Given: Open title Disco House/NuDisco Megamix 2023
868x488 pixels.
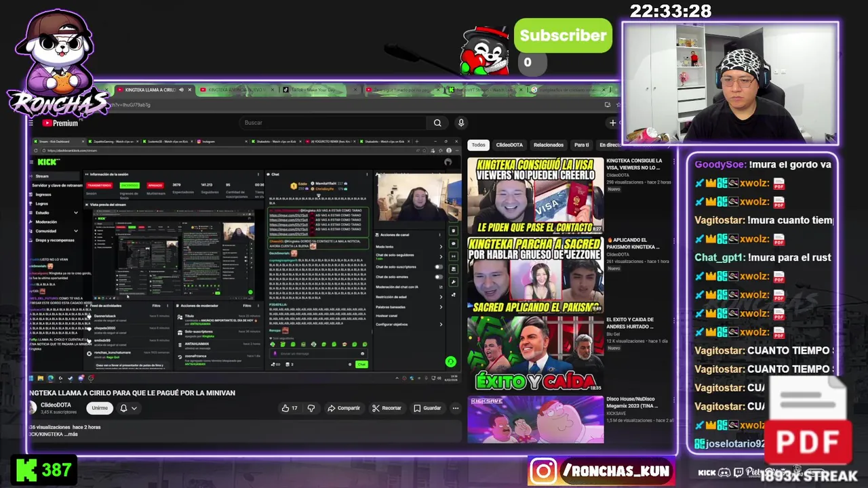Looking at the screenshot, I should pos(632,402).
